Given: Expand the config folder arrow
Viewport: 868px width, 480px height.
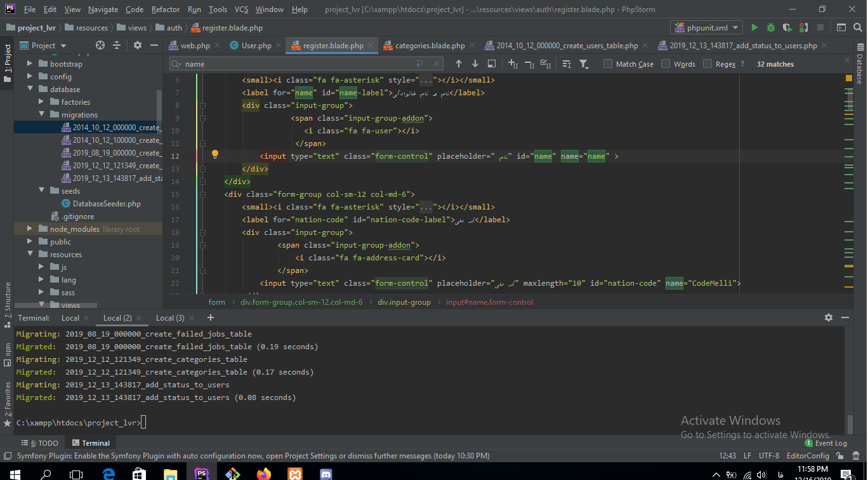Looking at the screenshot, I should click(30, 76).
